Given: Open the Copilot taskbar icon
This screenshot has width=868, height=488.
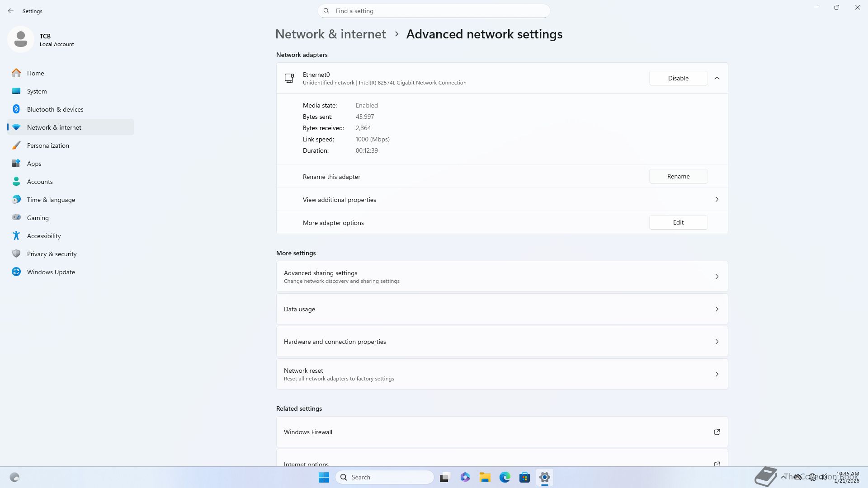Looking at the screenshot, I should pyautogui.click(x=465, y=477).
